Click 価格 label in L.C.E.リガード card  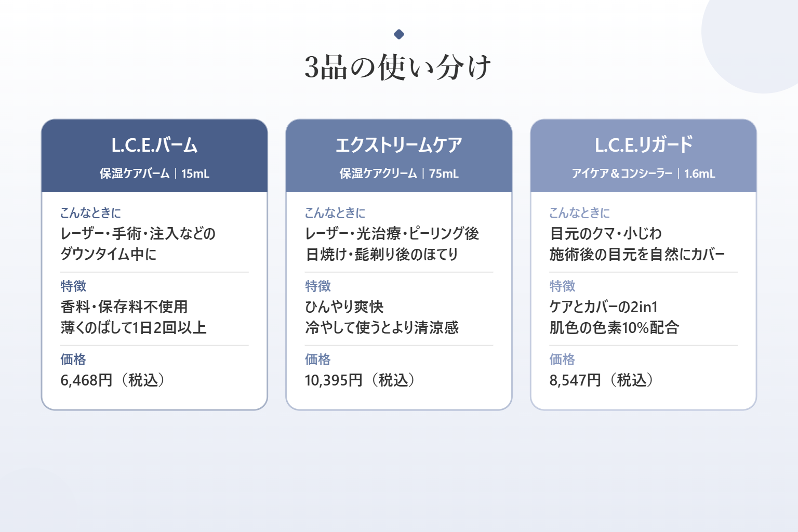click(563, 360)
